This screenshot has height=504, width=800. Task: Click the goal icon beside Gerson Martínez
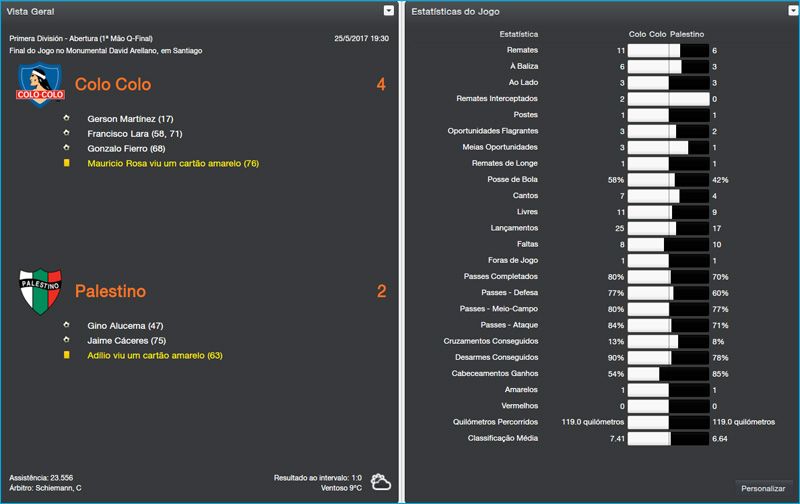[x=67, y=118]
